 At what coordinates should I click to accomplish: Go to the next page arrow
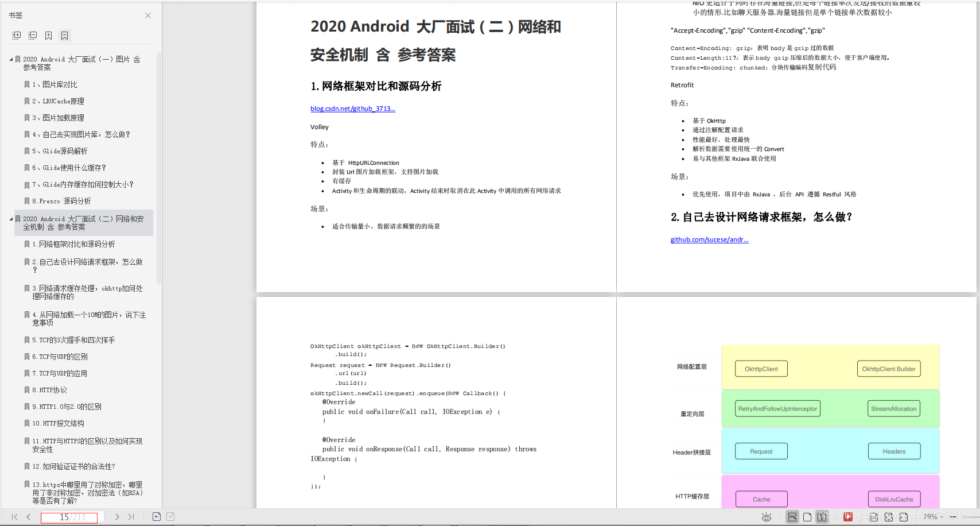117,517
